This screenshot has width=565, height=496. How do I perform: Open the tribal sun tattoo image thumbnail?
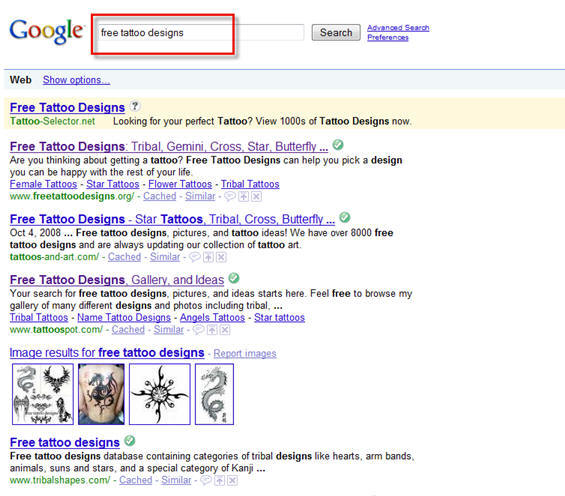(x=160, y=394)
